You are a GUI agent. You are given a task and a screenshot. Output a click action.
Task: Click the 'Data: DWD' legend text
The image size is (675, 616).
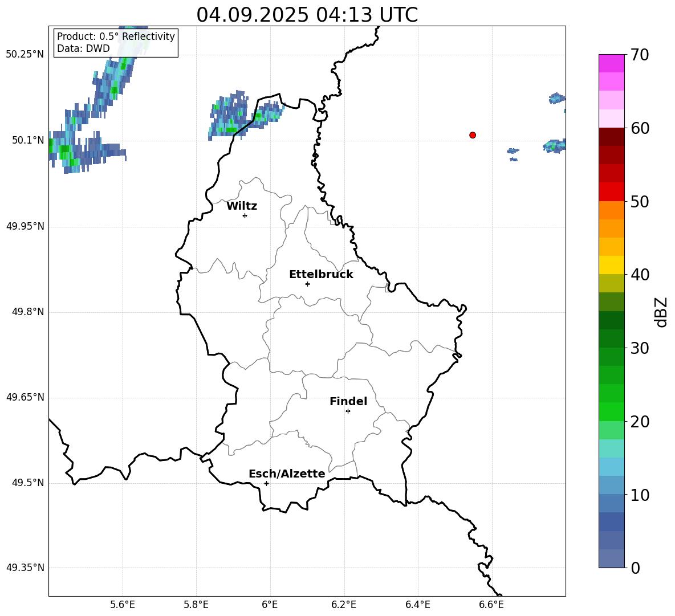(x=83, y=48)
